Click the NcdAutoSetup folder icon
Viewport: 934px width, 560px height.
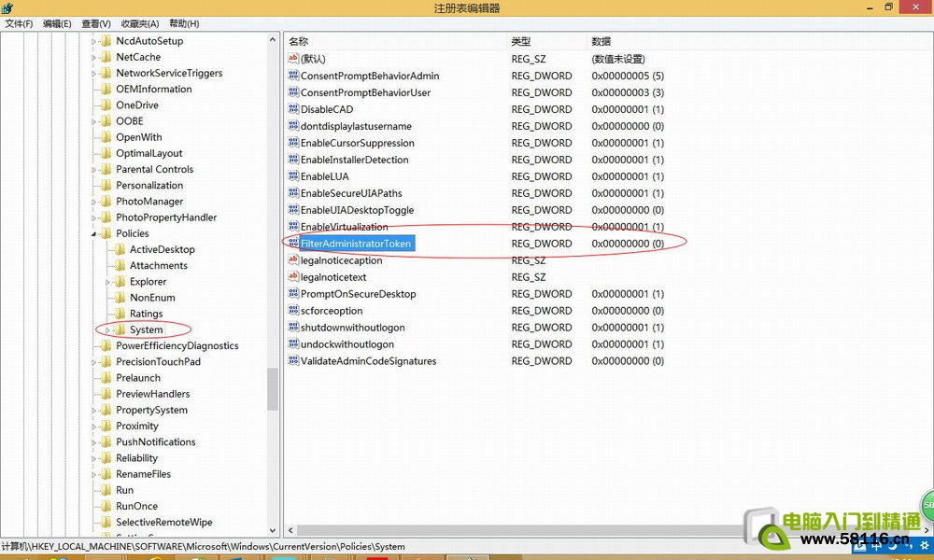pos(106,40)
